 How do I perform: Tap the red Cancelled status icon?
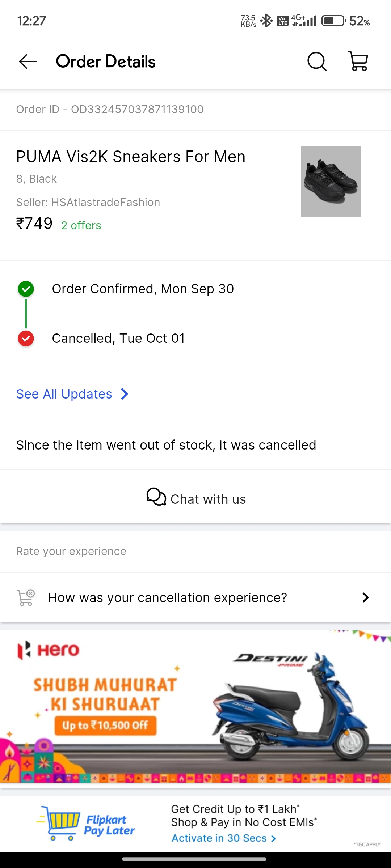pos(26,339)
